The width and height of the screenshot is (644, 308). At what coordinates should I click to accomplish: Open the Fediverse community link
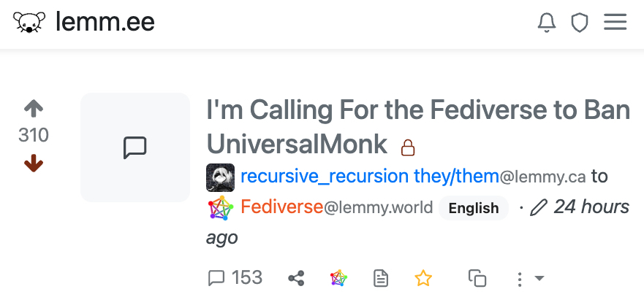281,207
